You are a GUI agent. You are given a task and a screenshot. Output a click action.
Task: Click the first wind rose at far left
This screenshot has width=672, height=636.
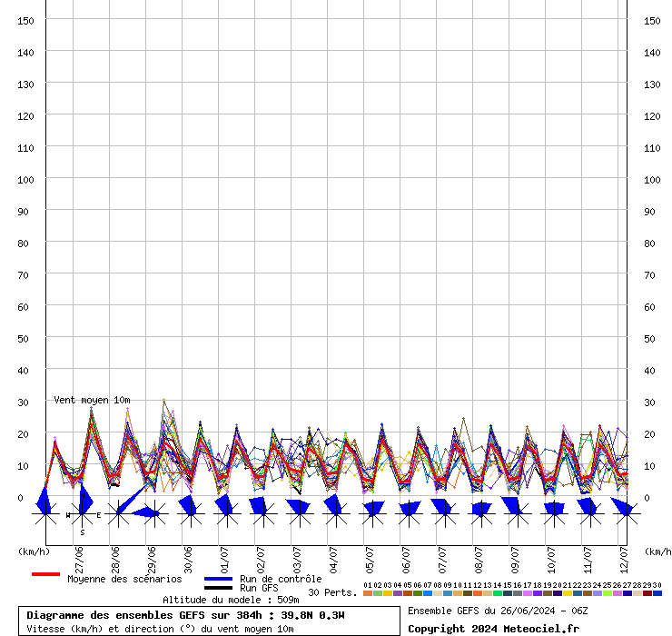tap(45, 513)
